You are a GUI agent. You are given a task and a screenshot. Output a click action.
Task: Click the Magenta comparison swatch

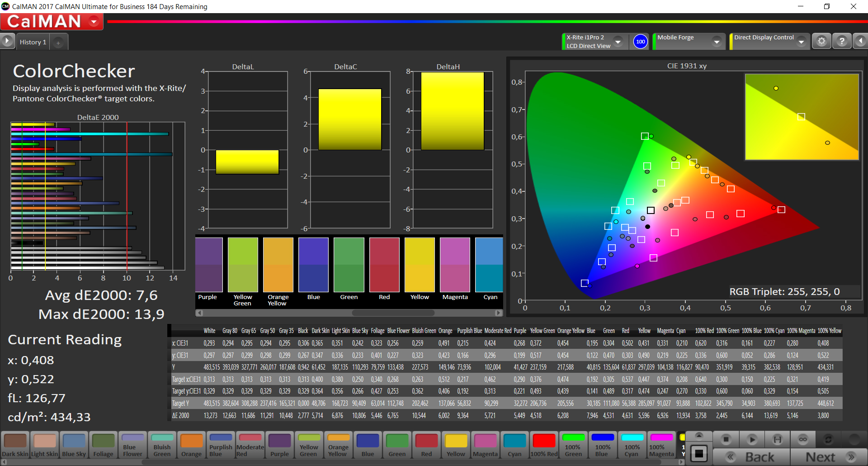[x=455, y=265]
